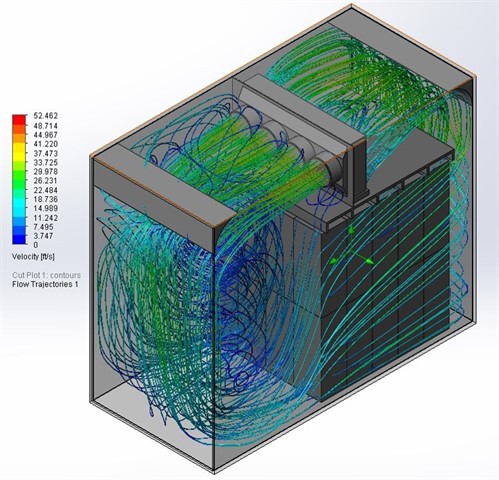This screenshot has width=499, height=480.
Task: Click the legend value 11.242
Action: coord(46,218)
